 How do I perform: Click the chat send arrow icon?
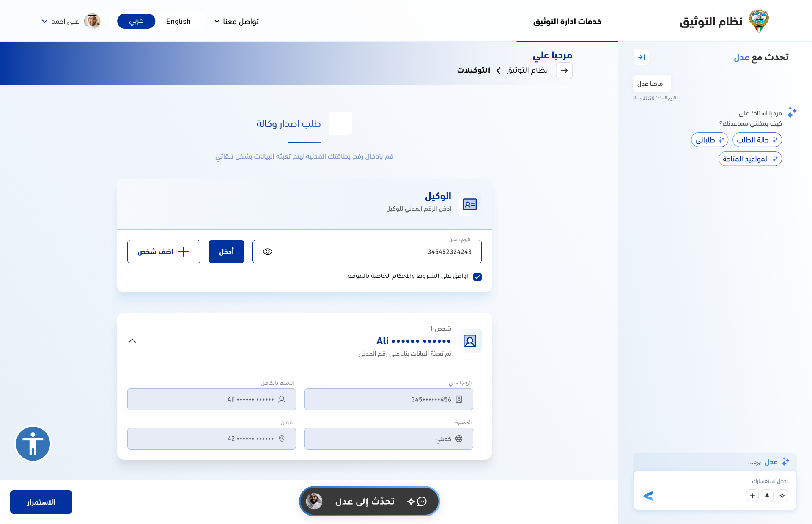pos(648,496)
